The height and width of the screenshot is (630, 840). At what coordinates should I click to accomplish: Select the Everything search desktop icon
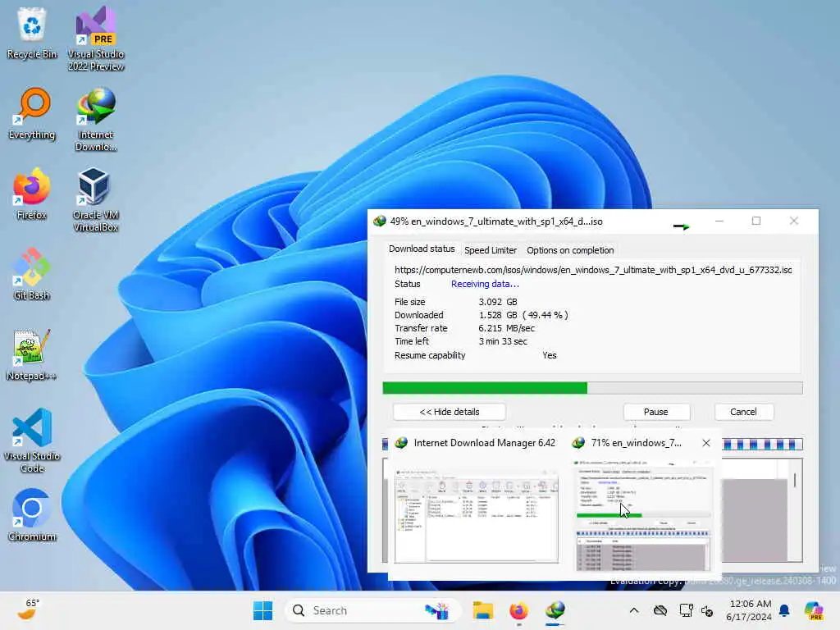coord(32,113)
